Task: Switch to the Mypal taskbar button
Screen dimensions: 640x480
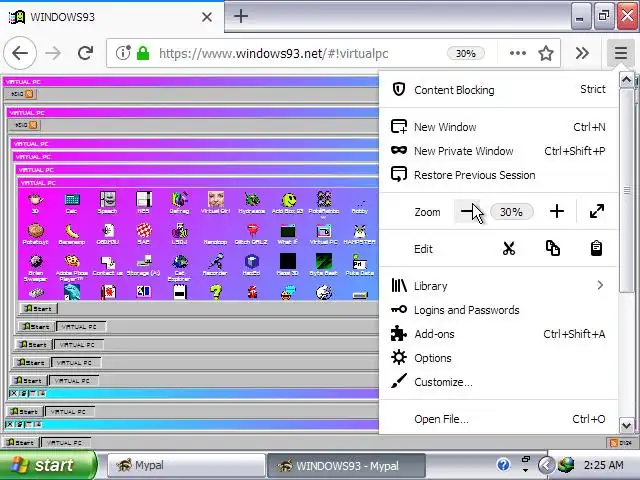Action: pyautogui.click(x=187, y=465)
